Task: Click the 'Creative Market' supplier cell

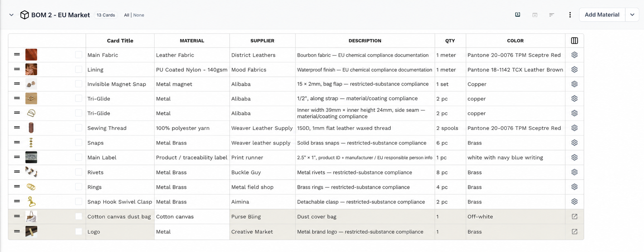Action: point(262,232)
